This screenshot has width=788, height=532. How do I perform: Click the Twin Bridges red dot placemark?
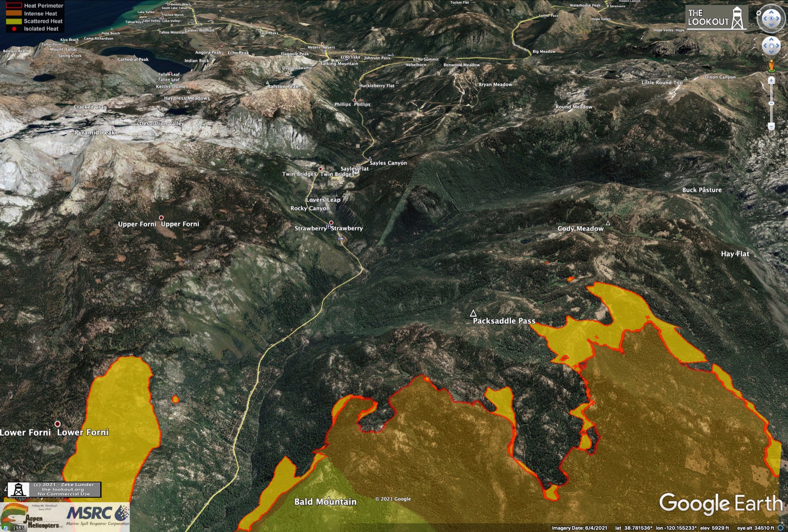point(320,169)
